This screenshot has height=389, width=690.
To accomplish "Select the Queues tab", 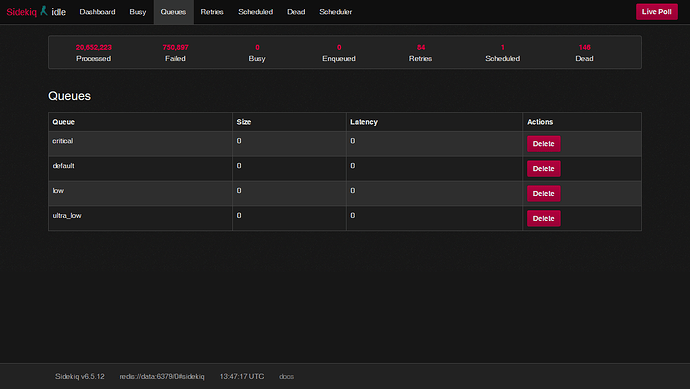I will pyautogui.click(x=173, y=12).
